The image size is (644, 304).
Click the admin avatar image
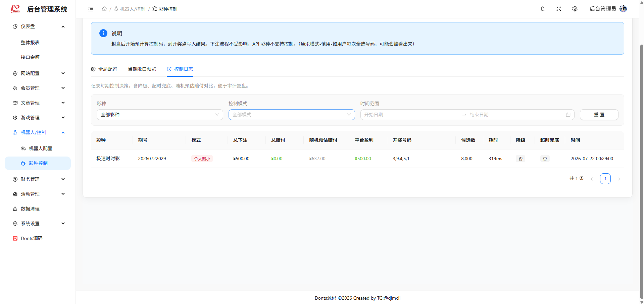(x=623, y=9)
